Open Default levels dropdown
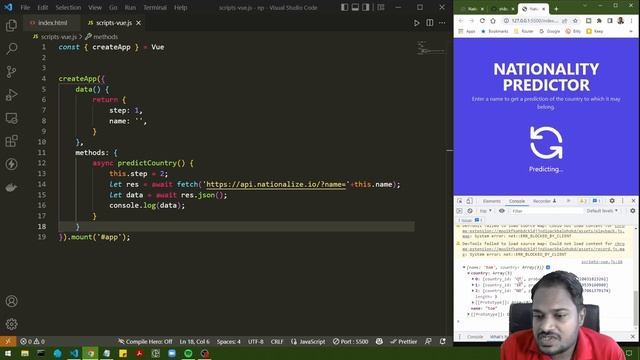 pyautogui.click(x=602, y=211)
